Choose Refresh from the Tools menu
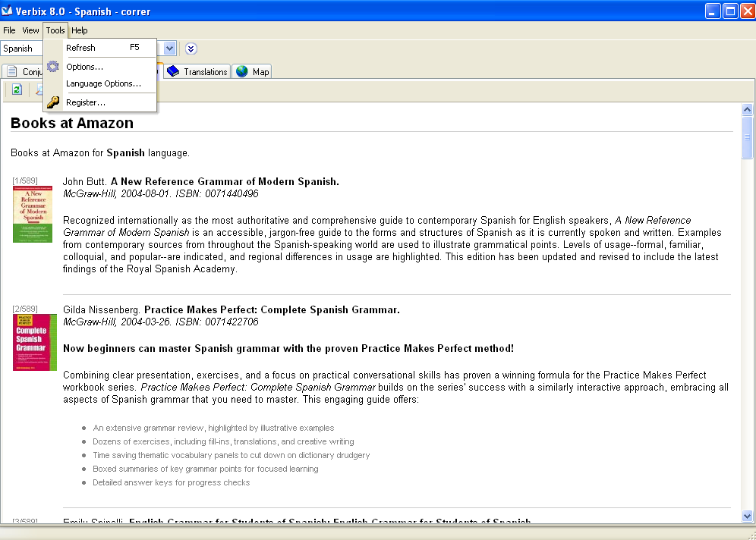 click(x=99, y=48)
